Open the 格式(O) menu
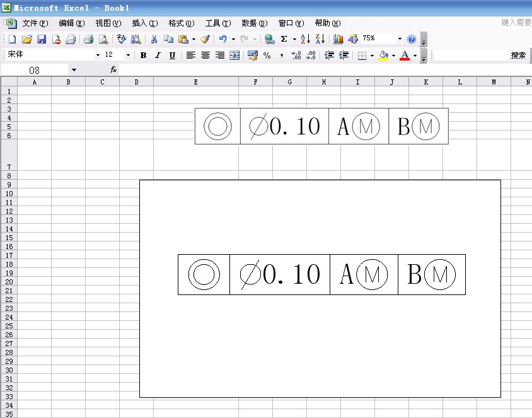Viewport: 532px width, 418px height. pyautogui.click(x=182, y=23)
